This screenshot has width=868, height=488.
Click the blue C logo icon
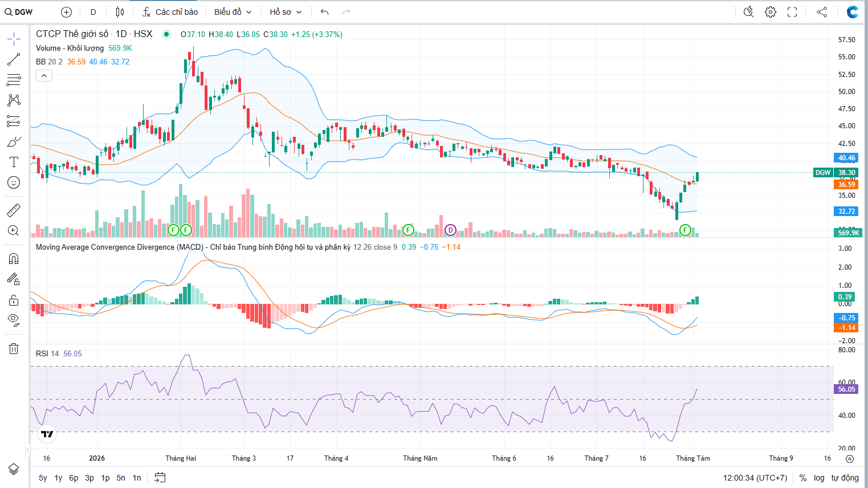[853, 12]
